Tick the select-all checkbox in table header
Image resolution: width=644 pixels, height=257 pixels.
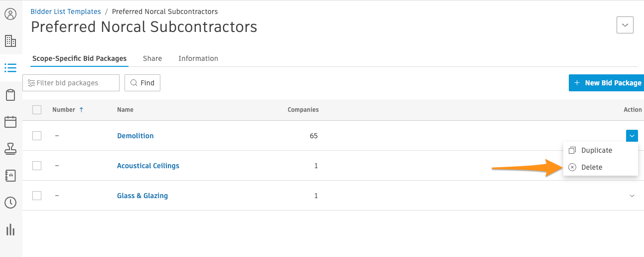point(37,110)
